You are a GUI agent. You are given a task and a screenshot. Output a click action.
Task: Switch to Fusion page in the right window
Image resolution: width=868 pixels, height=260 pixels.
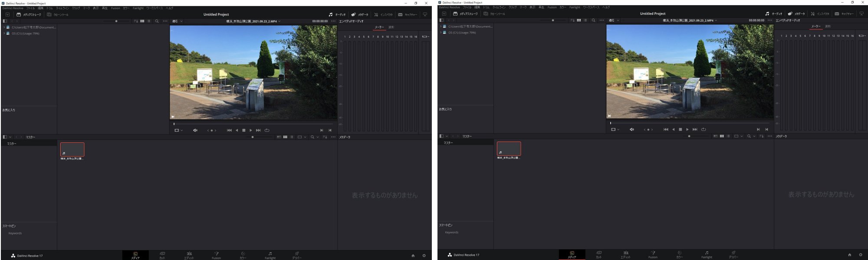(x=653, y=254)
